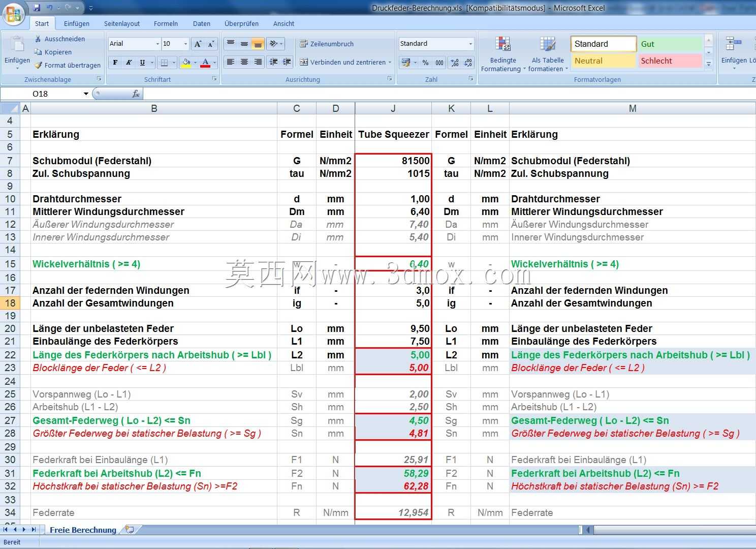
Task: Paste using the Einfügen clipboard icon
Action: click(x=17, y=45)
